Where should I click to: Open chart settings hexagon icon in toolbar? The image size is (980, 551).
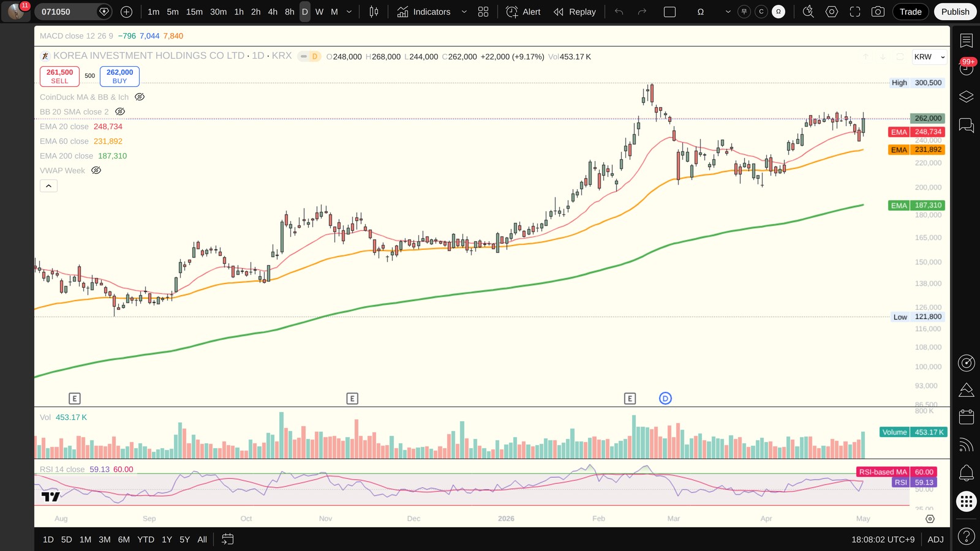coord(832,12)
